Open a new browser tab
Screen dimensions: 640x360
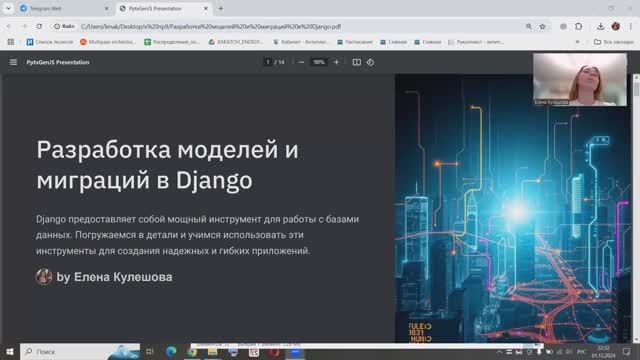coord(220,9)
